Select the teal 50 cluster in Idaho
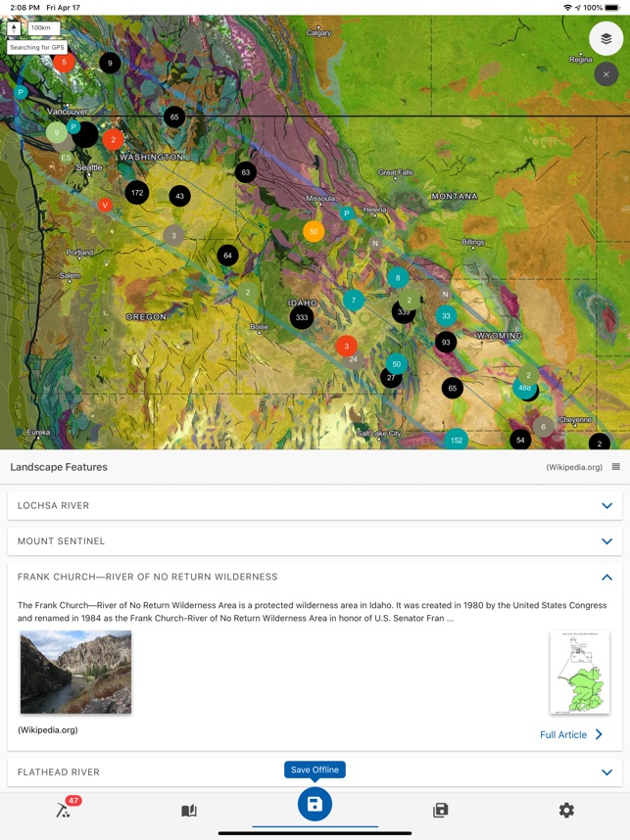Image resolution: width=630 pixels, height=840 pixels. tap(397, 364)
